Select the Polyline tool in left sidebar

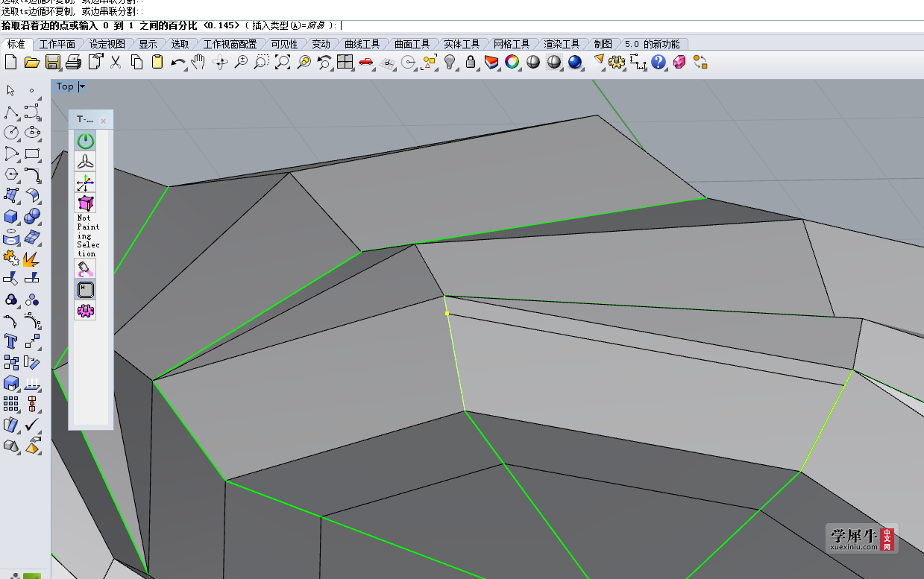pos(11,113)
